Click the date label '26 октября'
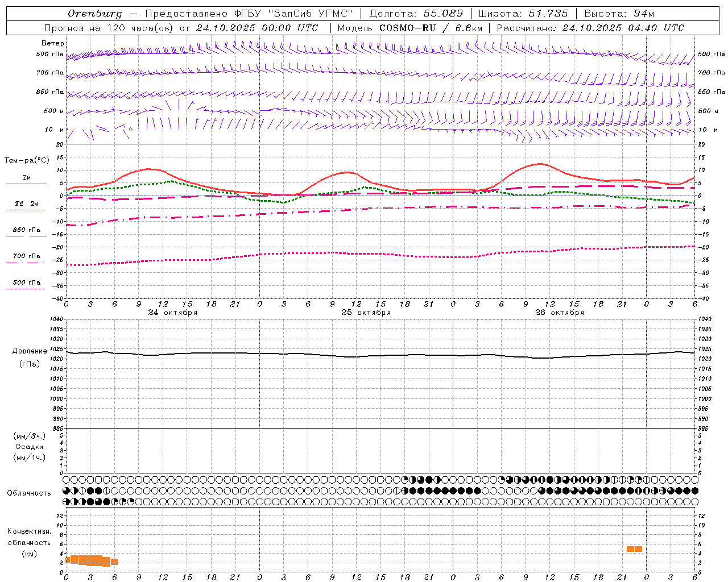Screen dimensions: 728x582 [x=560, y=313]
